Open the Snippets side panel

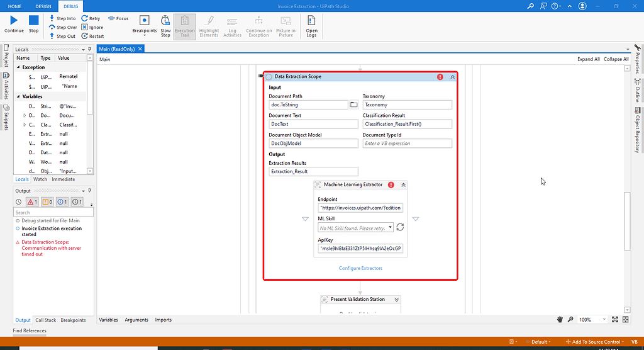pyautogui.click(x=6, y=118)
